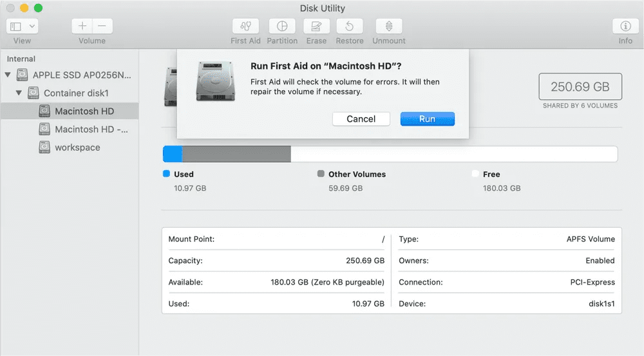The image size is (644, 356).
Task: Click the 250.69 GB capacity box
Action: 580,86
